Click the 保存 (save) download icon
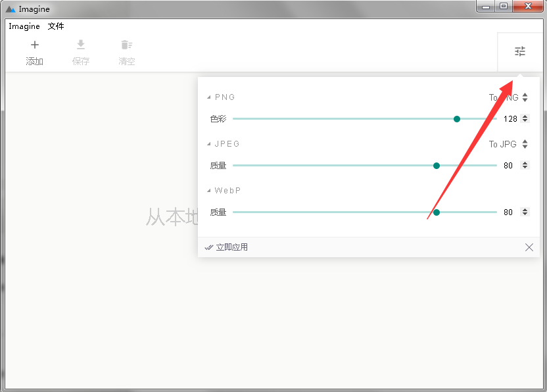The height and width of the screenshot is (392, 547). [x=81, y=45]
